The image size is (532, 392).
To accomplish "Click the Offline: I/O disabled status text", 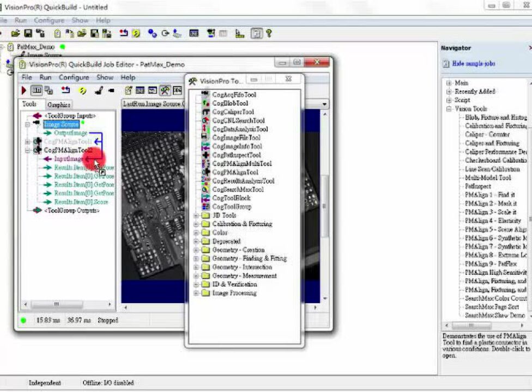I will point(108,383).
